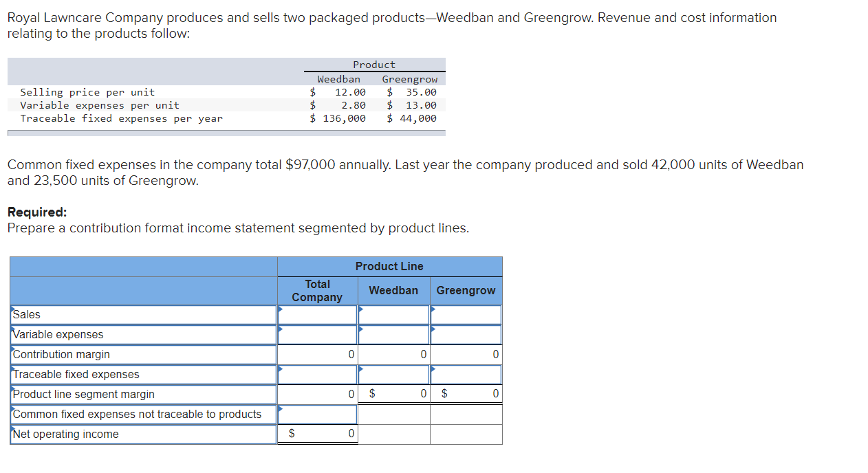Viewport: 868px width, 473px height.
Task: Click the blue triangle marker on Variable expenses label
Action: (12, 330)
